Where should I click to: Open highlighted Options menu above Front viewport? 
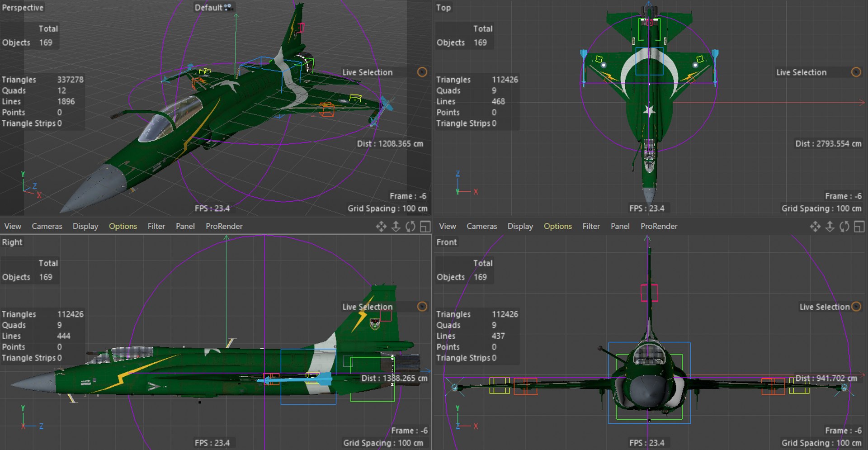(x=558, y=226)
